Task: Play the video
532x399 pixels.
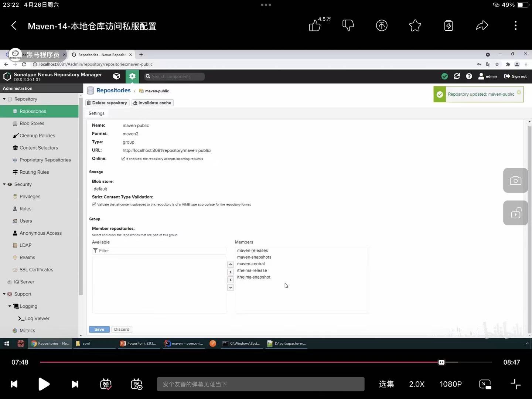Action: click(x=44, y=384)
